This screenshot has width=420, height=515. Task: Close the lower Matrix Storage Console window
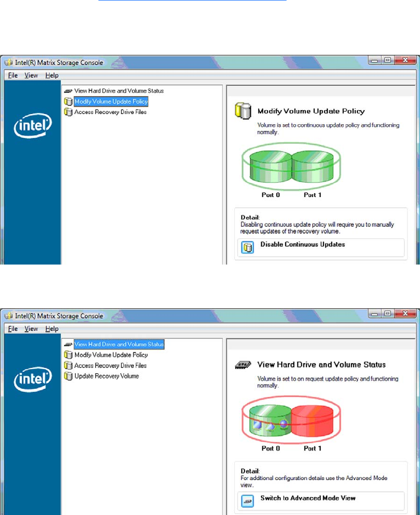(x=405, y=314)
